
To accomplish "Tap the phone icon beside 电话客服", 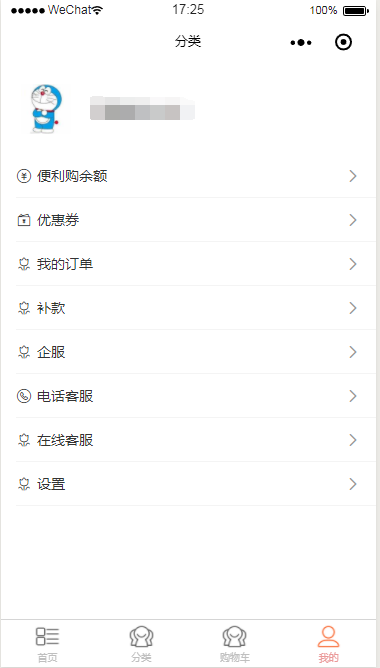I will pyautogui.click(x=23, y=396).
